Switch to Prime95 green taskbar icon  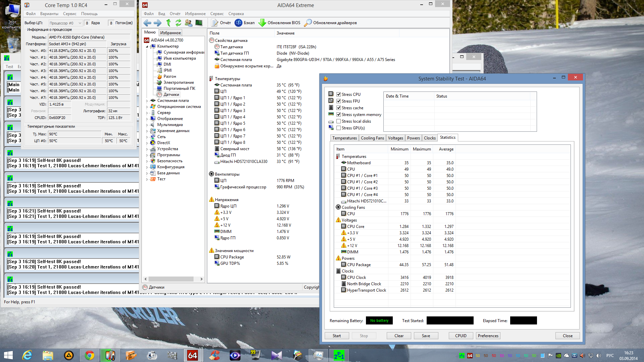pyautogui.click(x=339, y=355)
